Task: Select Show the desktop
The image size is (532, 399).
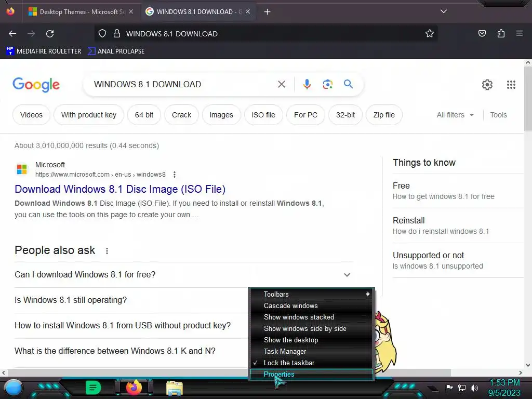Action: point(311,340)
